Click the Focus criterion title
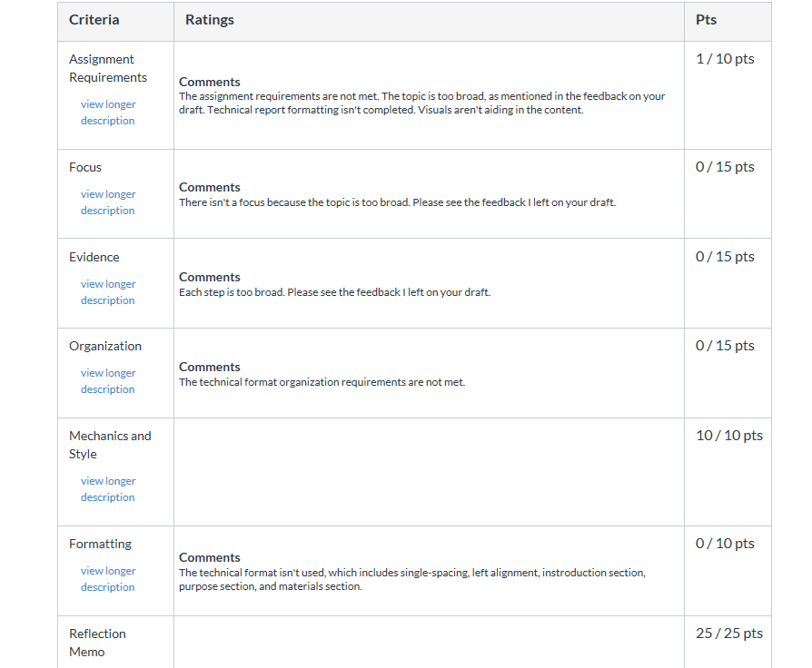The height and width of the screenshot is (668, 812). tap(85, 167)
